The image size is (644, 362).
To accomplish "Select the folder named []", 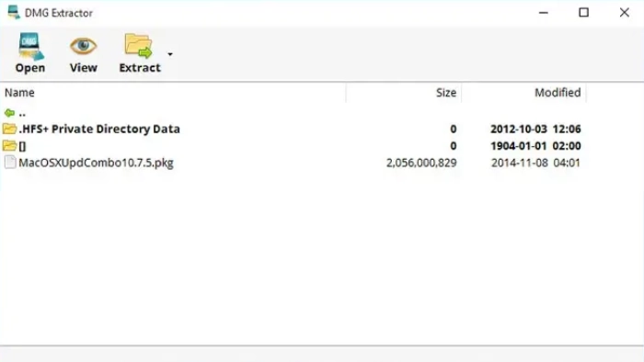I will pos(22,146).
